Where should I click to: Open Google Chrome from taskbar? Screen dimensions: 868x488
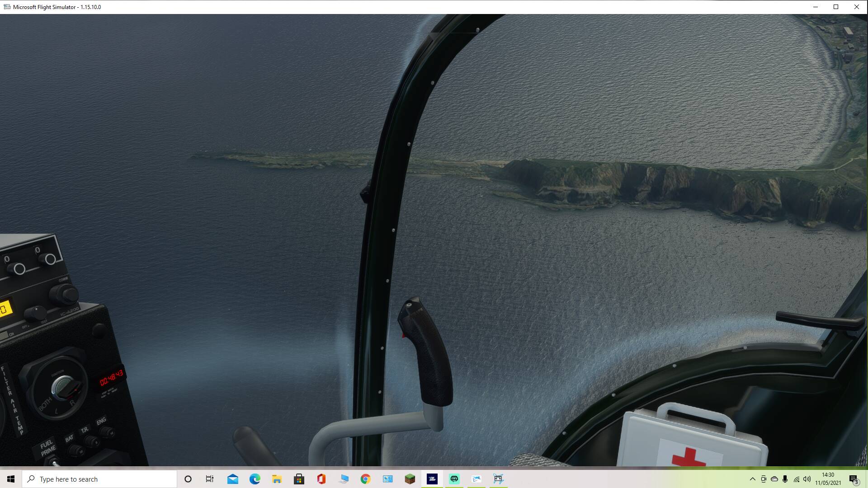tap(365, 479)
